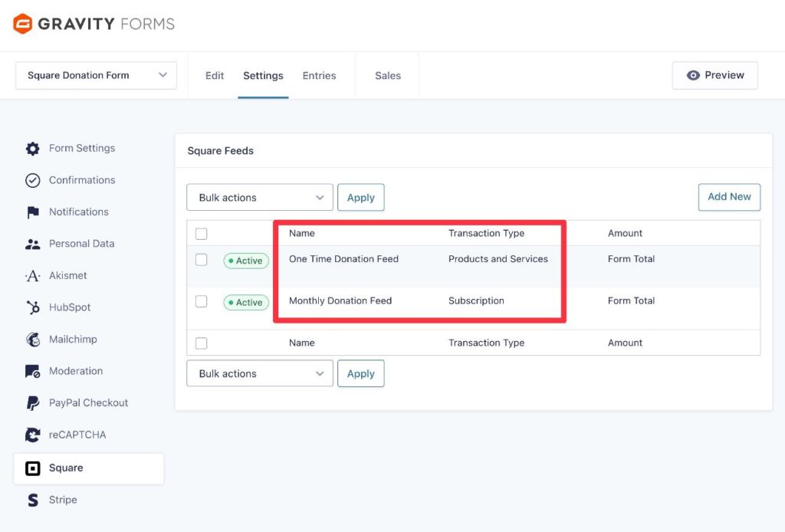Open the lower Bulk actions dropdown
This screenshot has width=785, height=532.
(260, 373)
